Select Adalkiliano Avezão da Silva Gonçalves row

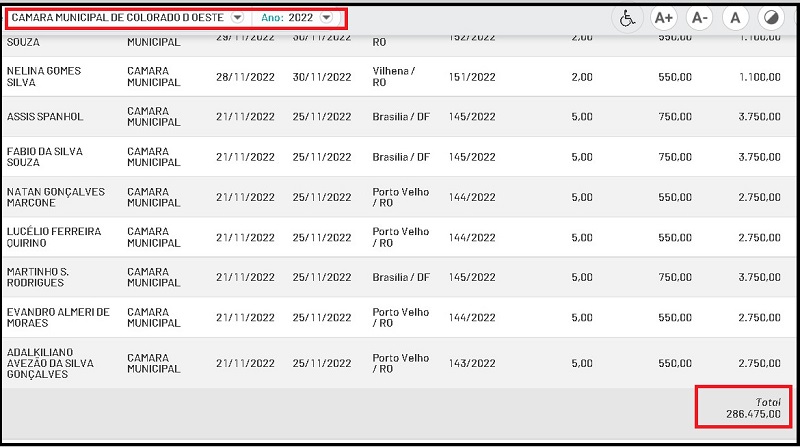point(50,363)
